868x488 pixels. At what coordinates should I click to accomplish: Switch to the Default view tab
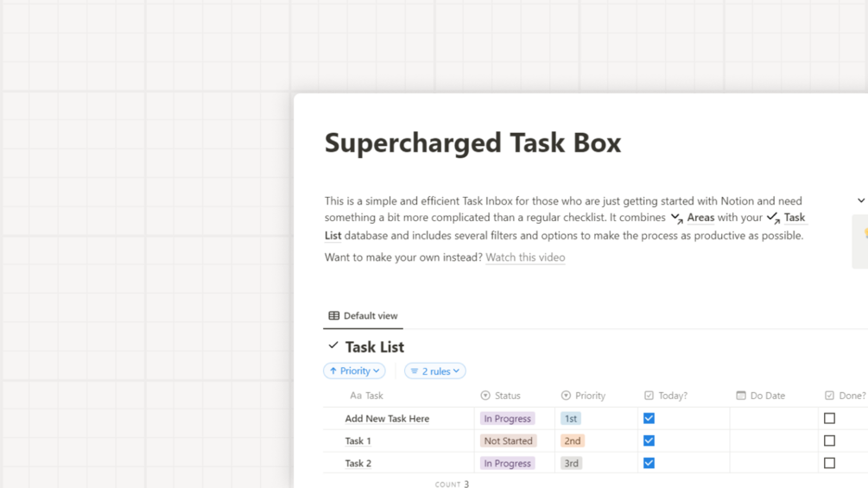(363, 315)
